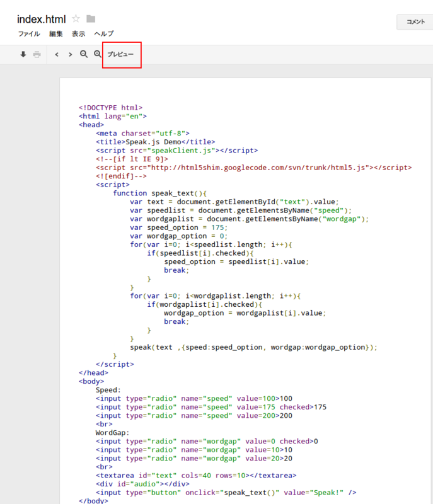Click the <![endif]--> line
The width and height of the screenshot is (433, 504).
121,176
